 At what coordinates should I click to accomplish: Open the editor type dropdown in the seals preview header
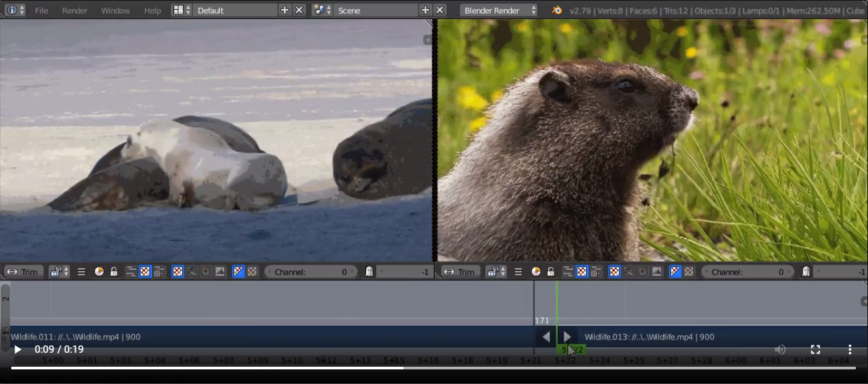[59, 272]
